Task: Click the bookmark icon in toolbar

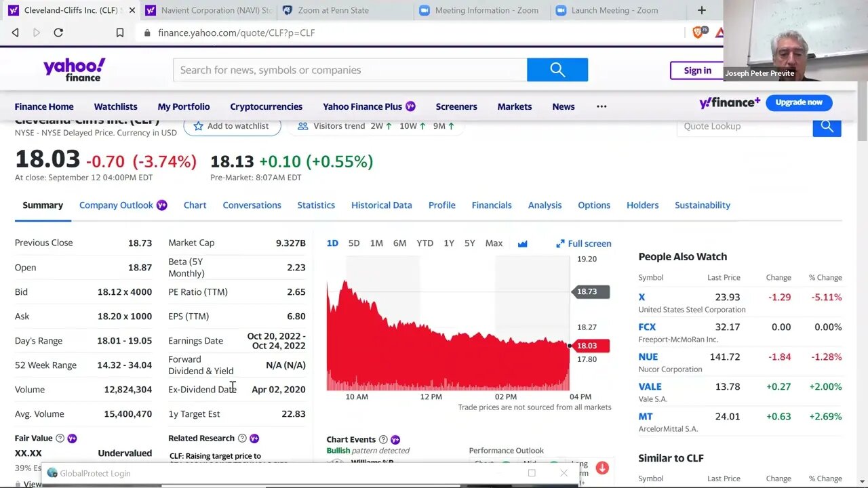Action: [x=120, y=33]
